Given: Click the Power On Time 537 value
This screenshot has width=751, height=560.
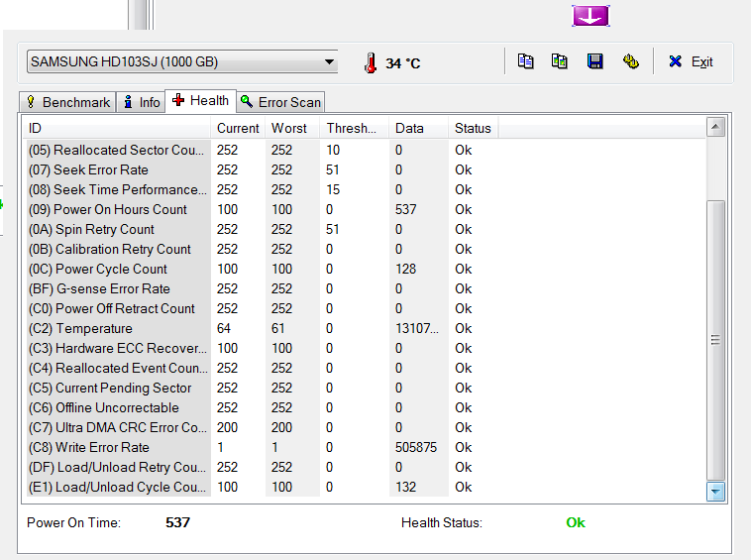Looking at the screenshot, I should [x=177, y=522].
